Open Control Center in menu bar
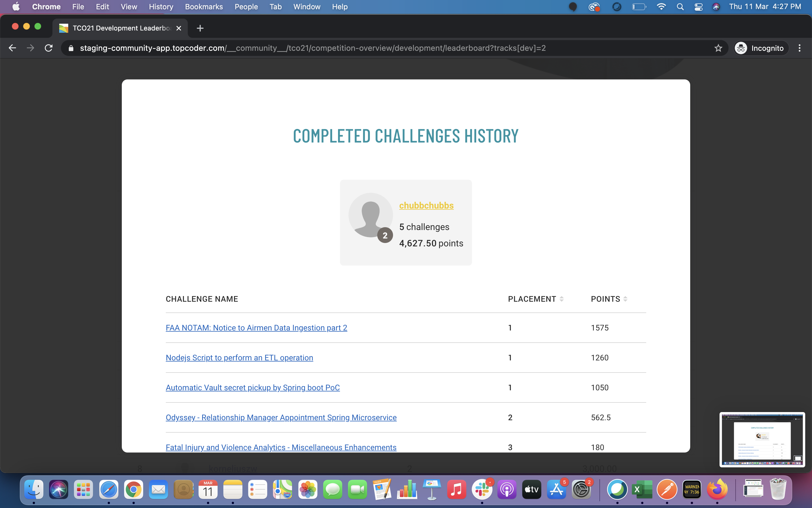Image resolution: width=812 pixels, height=508 pixels. click(698, 7)
